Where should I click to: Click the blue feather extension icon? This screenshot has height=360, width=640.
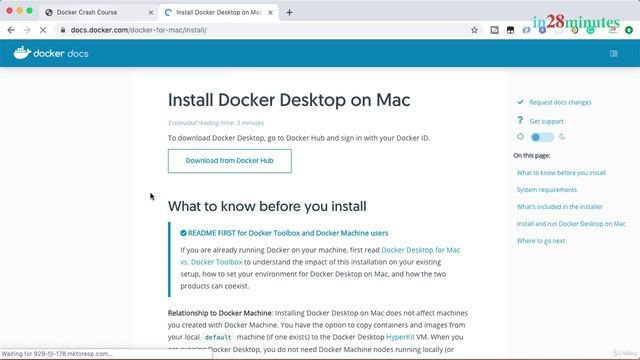pyautogui.click(x=526, y=30)
